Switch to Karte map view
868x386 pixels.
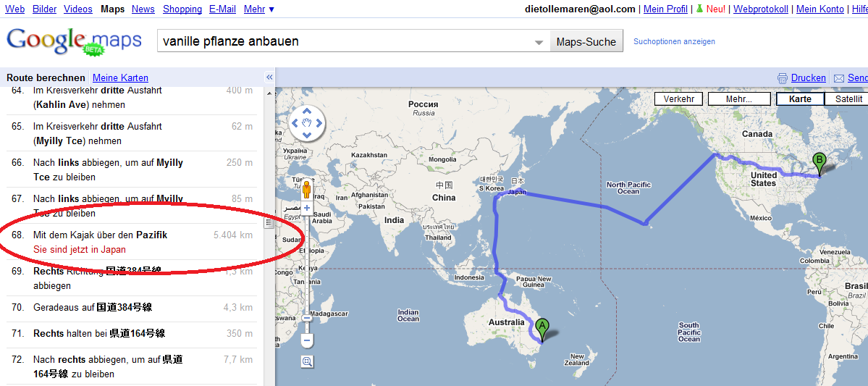point(800,99)
